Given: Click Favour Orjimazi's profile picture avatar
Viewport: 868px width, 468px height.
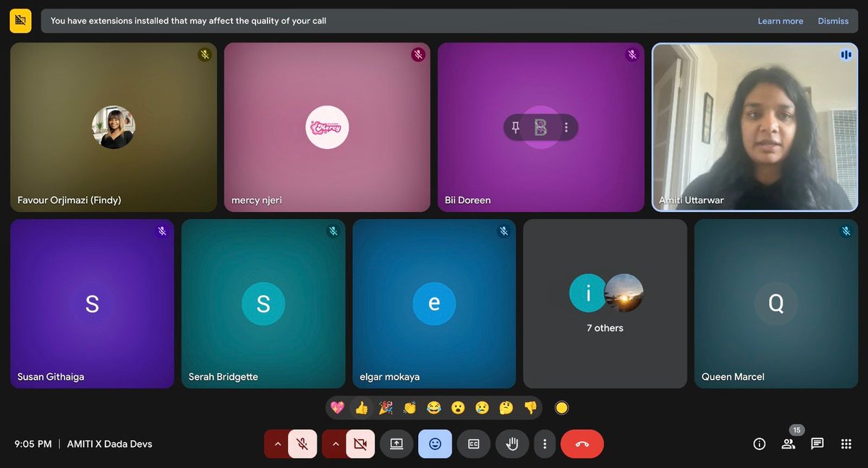Looking at the screenshot, I should [x=114, y=127].
